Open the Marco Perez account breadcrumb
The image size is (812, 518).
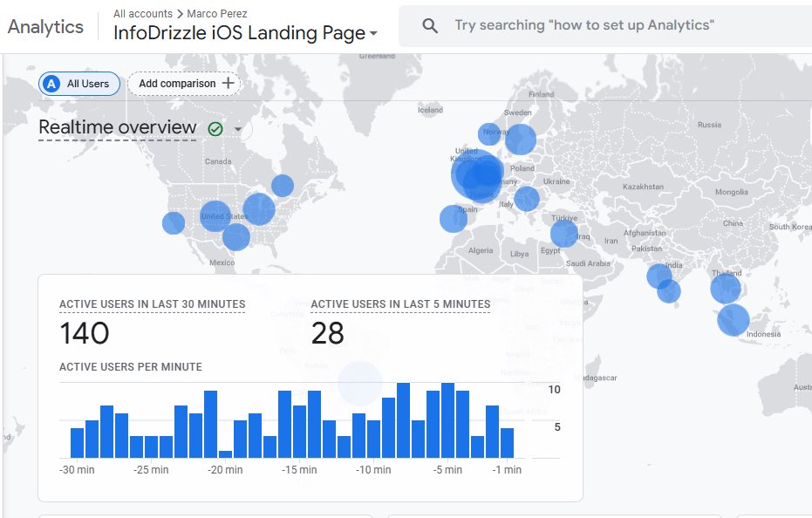pos(217,13)
